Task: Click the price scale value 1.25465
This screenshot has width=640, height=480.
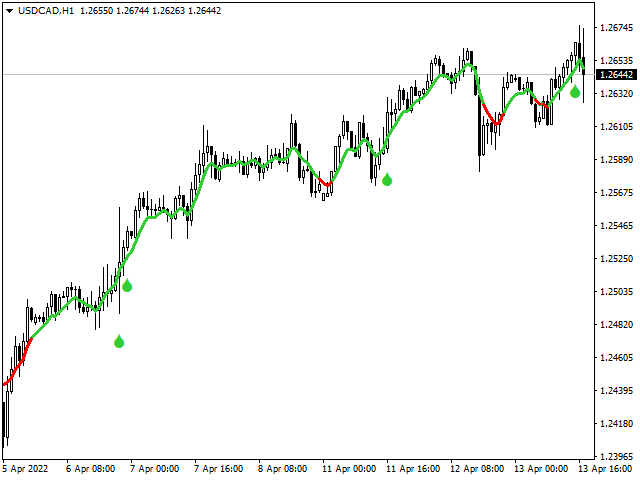Action: click(x=616, y=226)
